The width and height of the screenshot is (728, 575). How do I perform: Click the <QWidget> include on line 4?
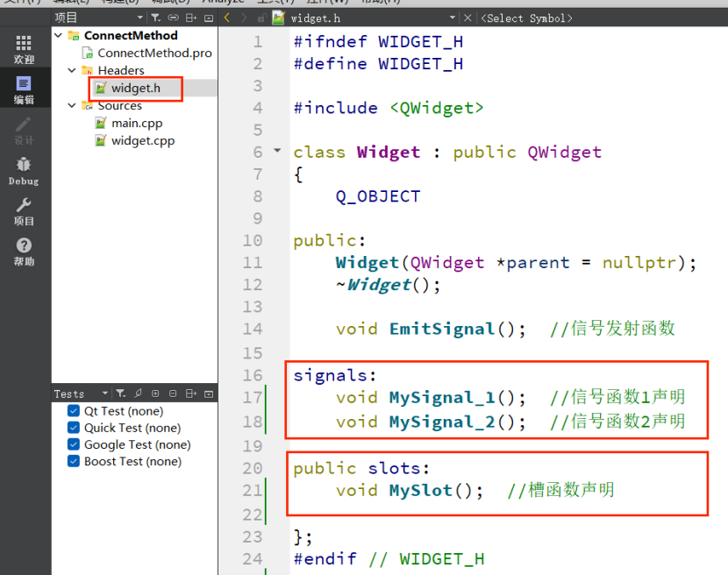pyautogui.click(x=437, y=108)
